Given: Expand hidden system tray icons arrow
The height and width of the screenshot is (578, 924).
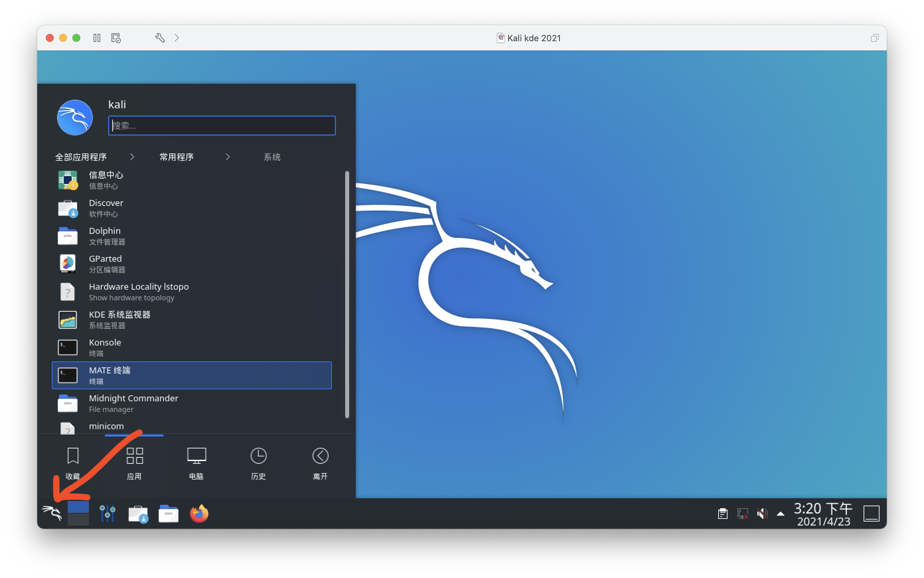Looking at the screenshot, I should tap(780, 514).
